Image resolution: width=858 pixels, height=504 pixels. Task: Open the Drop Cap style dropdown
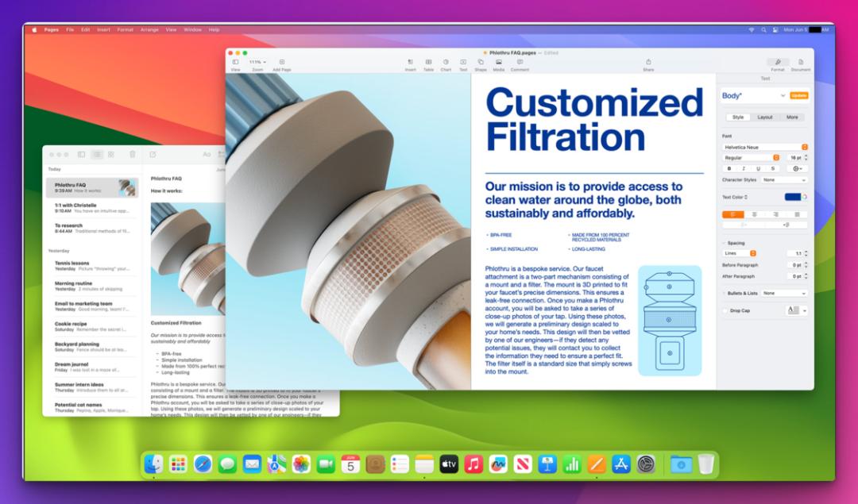[797, 310]
